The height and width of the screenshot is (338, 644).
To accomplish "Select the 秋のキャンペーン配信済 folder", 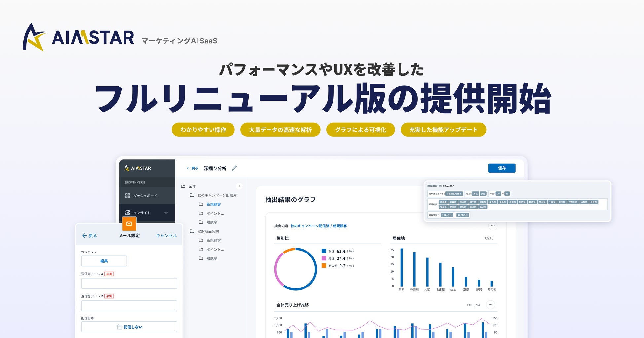I will pos(217,195).
